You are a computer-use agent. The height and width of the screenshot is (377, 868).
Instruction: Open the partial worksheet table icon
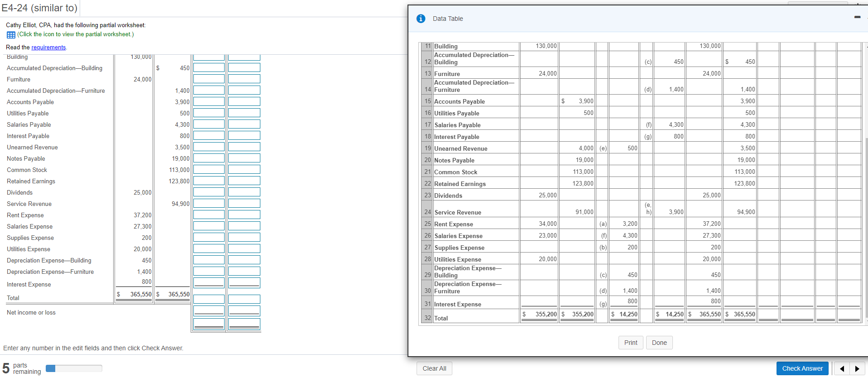pyautogui.click(x=11, y=35)
